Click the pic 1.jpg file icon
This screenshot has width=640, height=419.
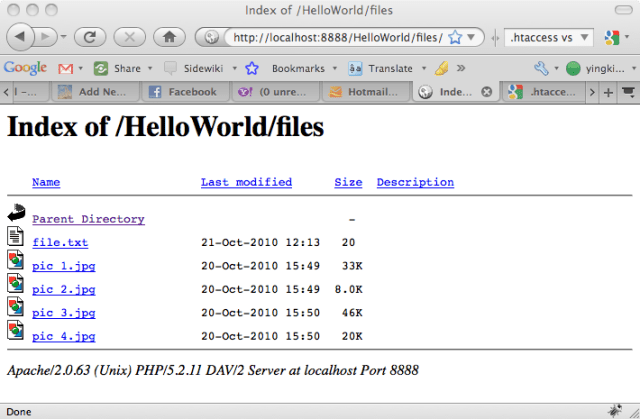(15, 262)
